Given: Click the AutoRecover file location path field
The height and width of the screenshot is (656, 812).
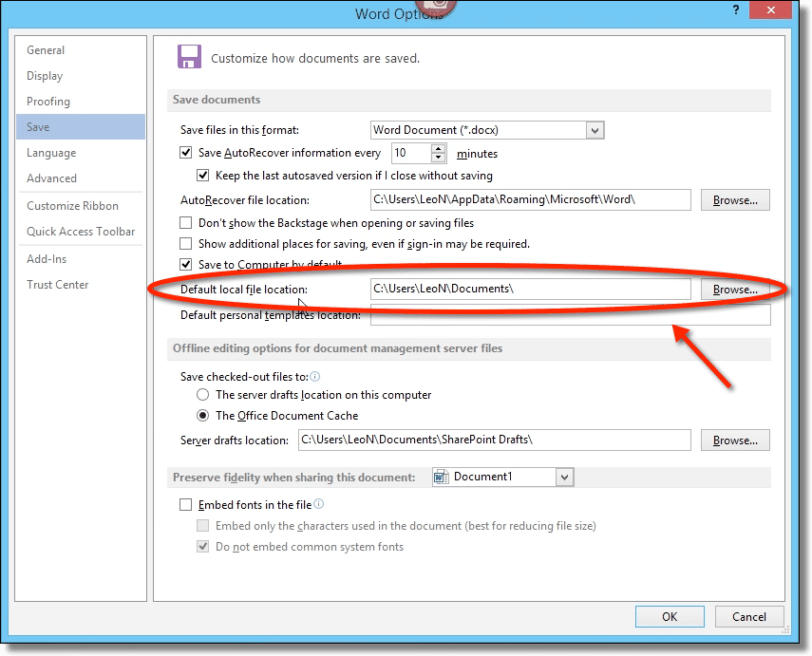Looking at the screenshot, I should coord(530,200).
